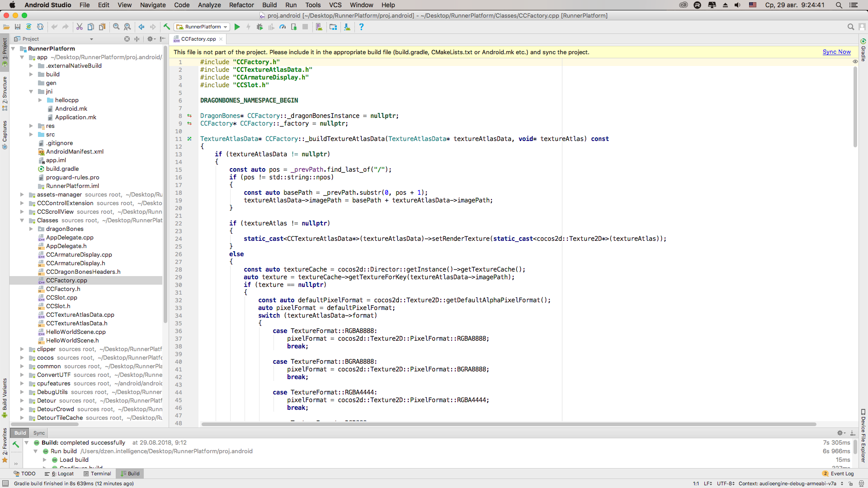This screenshot has width=868, height=488.
Task: Switch to the Sync tab in Build panel
Action: 39,433
